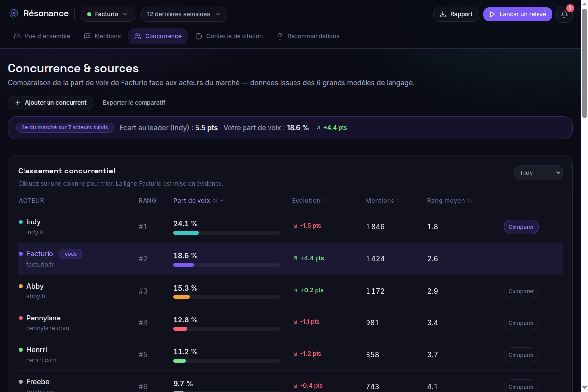Image resolution: width=588 pixels, height=392 pixels.
Task: Sort by the Évolution column header
Action: coord(310,201)
